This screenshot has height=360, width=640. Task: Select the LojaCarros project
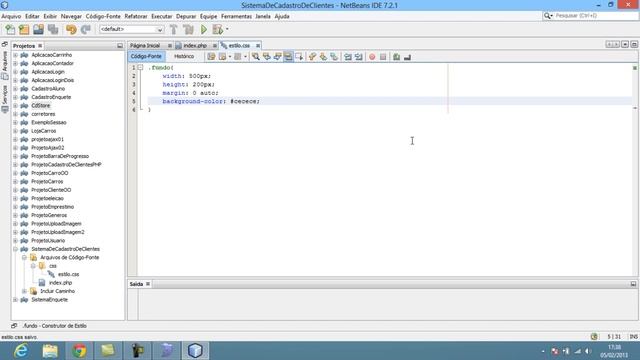tap(44, 131)
